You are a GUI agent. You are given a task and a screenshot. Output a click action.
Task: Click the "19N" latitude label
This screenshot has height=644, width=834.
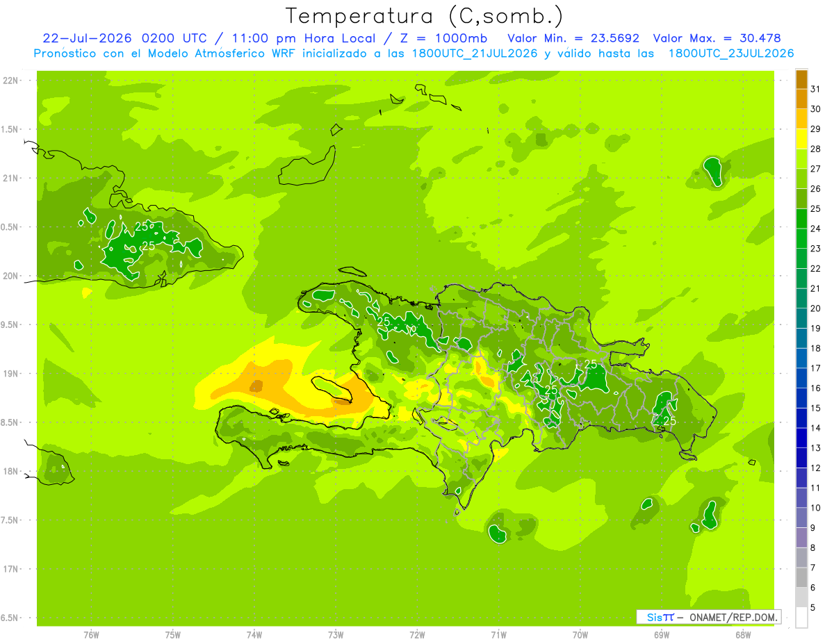point(12,374)
